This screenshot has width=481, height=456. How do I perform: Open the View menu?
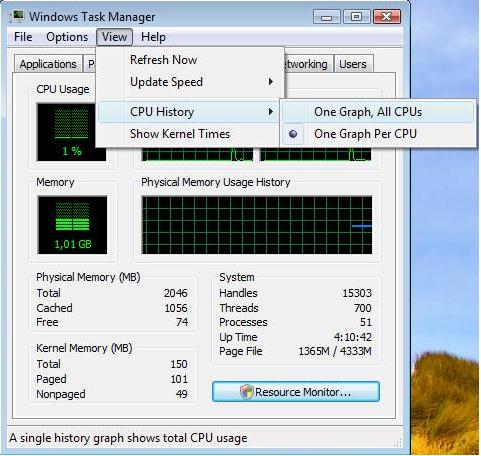coord(114,37)
